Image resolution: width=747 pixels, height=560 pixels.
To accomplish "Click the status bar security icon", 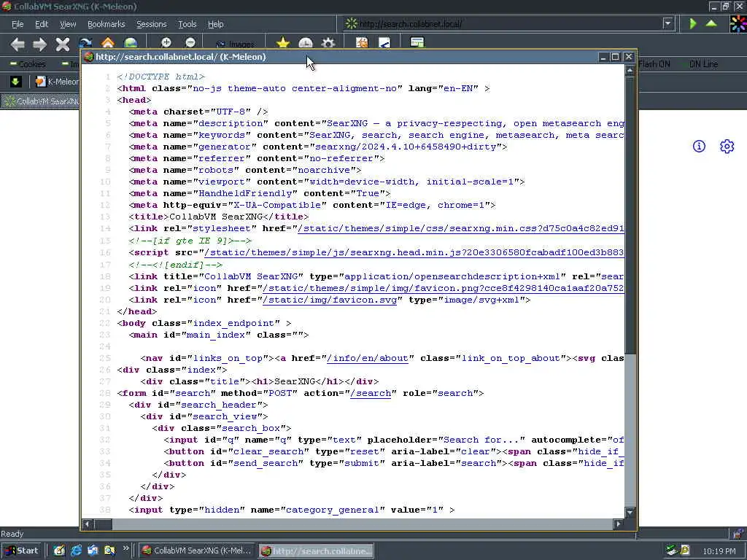I will (x=738, y=534).
